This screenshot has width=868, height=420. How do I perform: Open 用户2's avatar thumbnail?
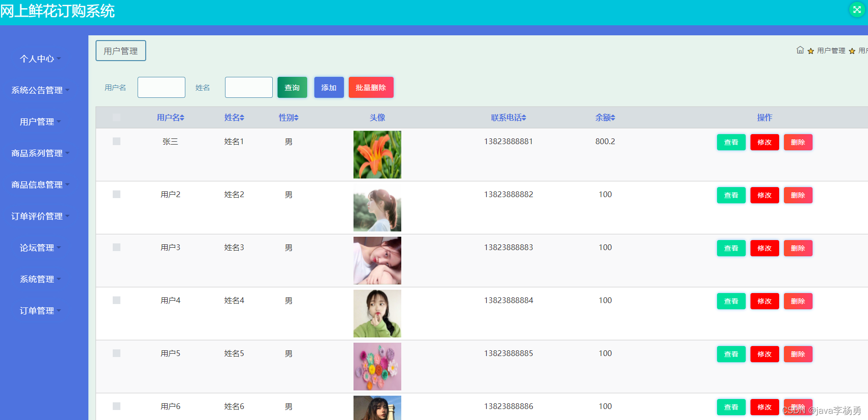coord(377,208)
